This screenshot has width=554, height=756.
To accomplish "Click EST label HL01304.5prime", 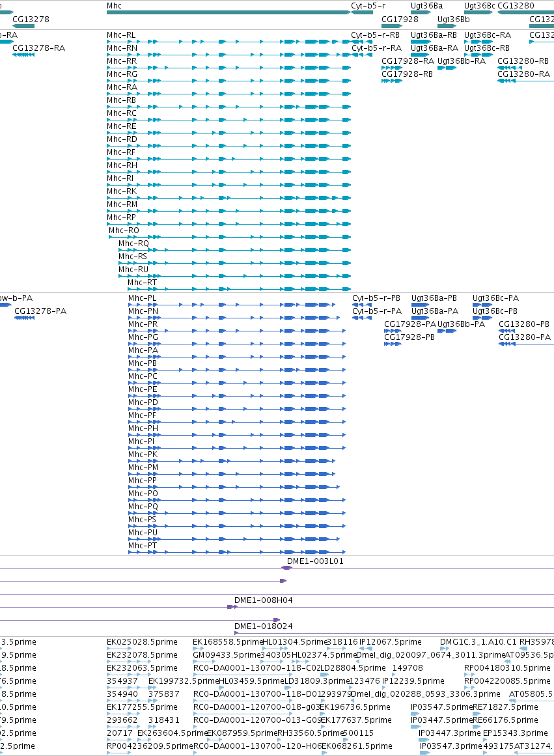I will pos(295,642).
